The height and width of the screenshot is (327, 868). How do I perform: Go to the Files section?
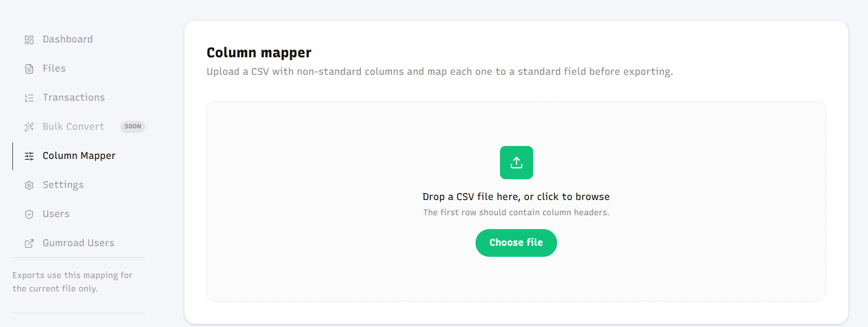(x=79, y=69)
